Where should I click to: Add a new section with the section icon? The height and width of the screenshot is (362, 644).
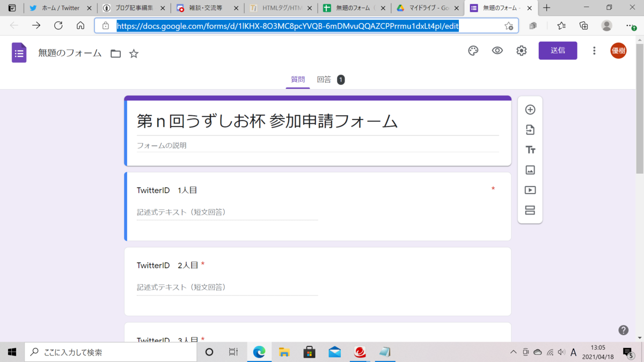tap(530, 210)
